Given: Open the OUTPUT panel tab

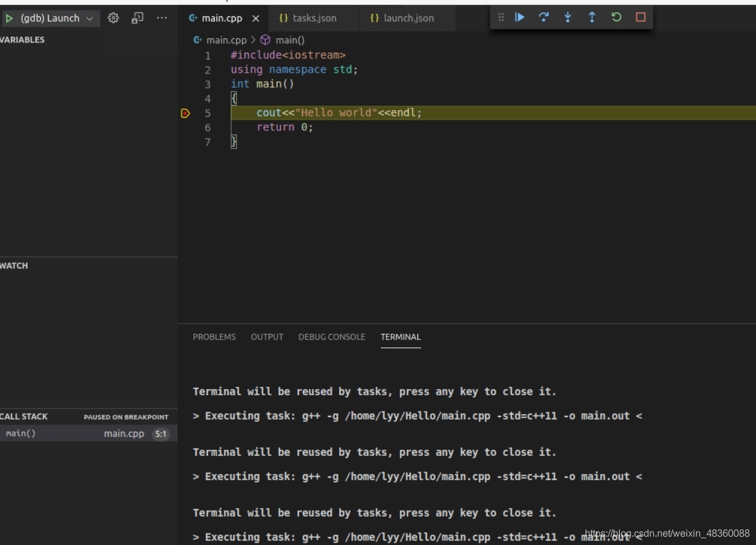Looking at the screenshot, I should pos(267,337).
